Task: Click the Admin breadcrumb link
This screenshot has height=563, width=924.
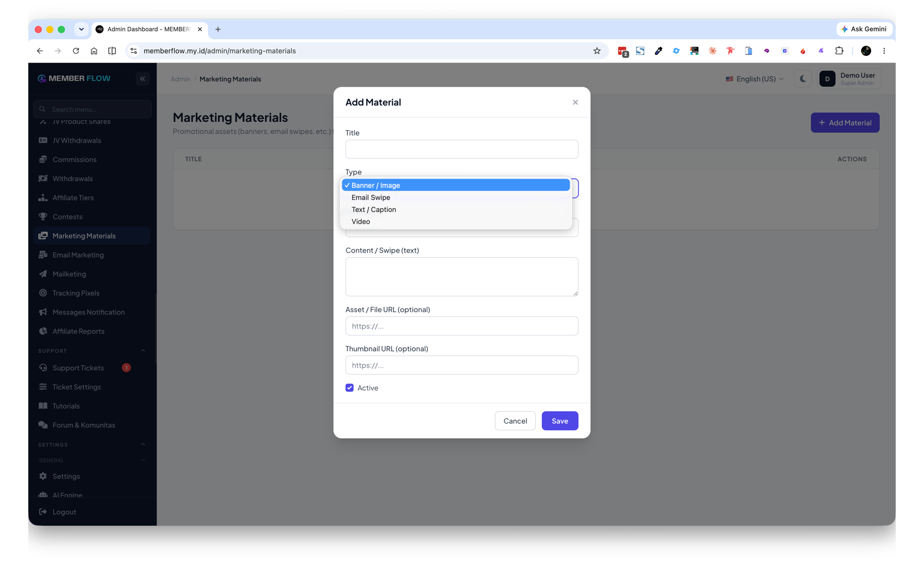Action: point(180,79)
